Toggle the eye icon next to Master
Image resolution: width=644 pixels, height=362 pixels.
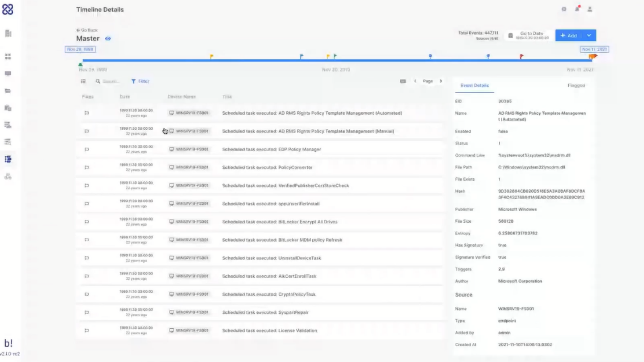pyautogui.click(x=108, y=39)
